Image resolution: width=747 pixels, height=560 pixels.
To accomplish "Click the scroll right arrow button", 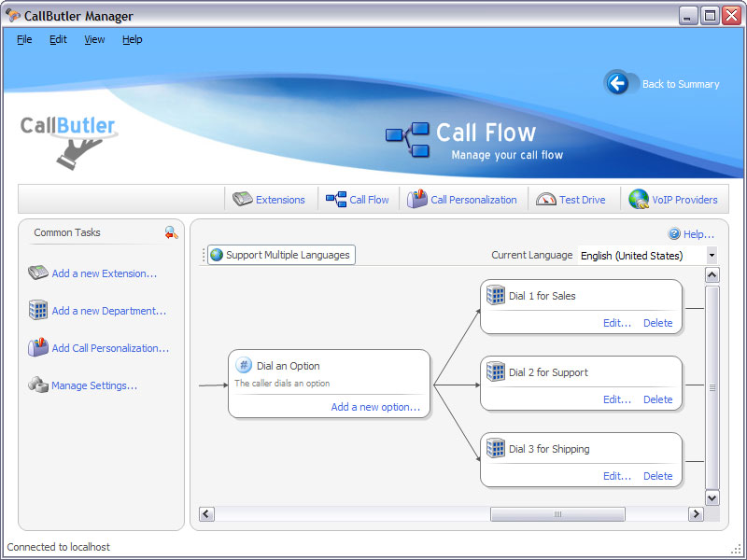I will tap(696, 514).
